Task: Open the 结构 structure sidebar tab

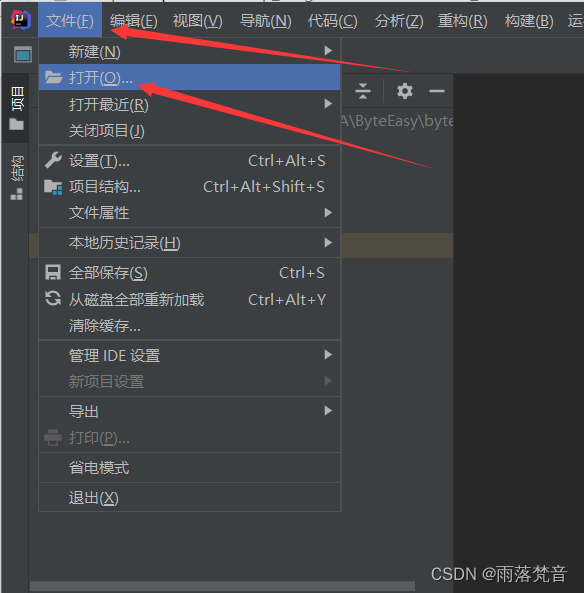Action: tap(17, 177)
